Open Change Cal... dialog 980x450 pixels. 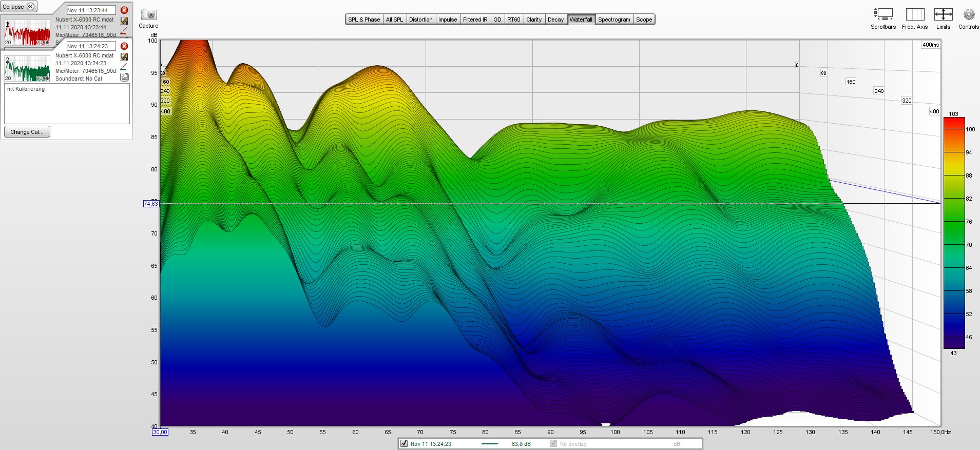pyautogui.click(x=27, y=132)
